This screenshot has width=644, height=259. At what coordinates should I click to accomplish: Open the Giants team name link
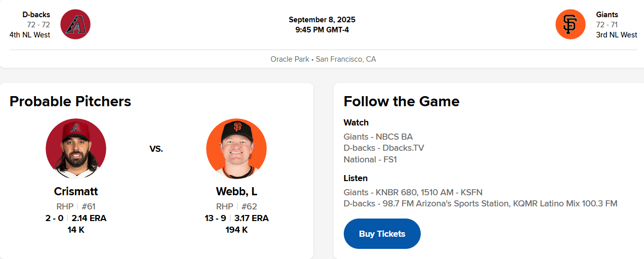click(x=607, y=15)
